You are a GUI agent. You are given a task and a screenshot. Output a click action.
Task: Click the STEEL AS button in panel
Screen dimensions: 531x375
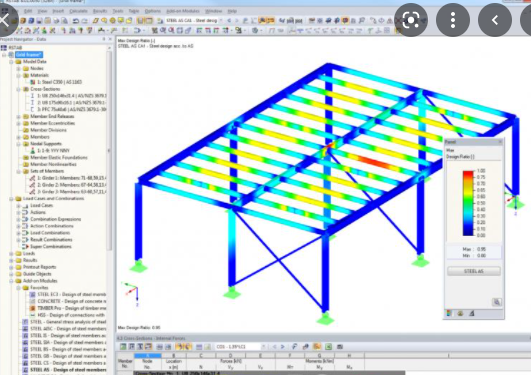coord(473,271)
